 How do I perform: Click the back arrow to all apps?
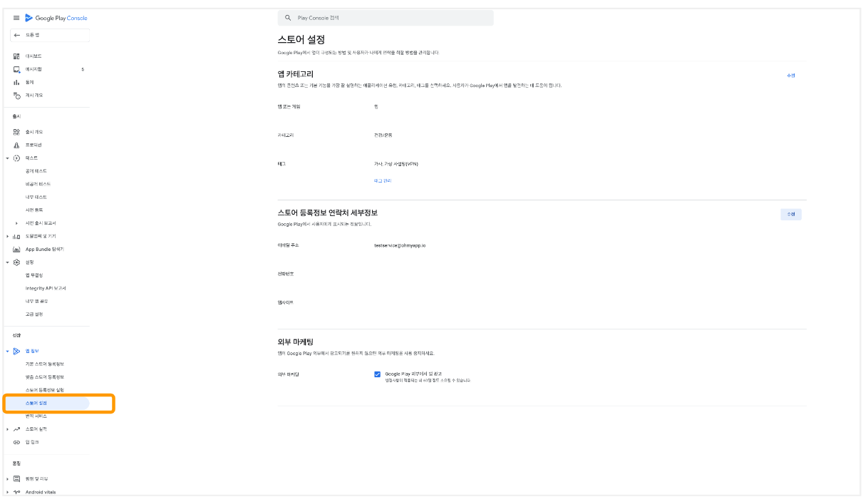pyautogui.click(x=17, y=35)
